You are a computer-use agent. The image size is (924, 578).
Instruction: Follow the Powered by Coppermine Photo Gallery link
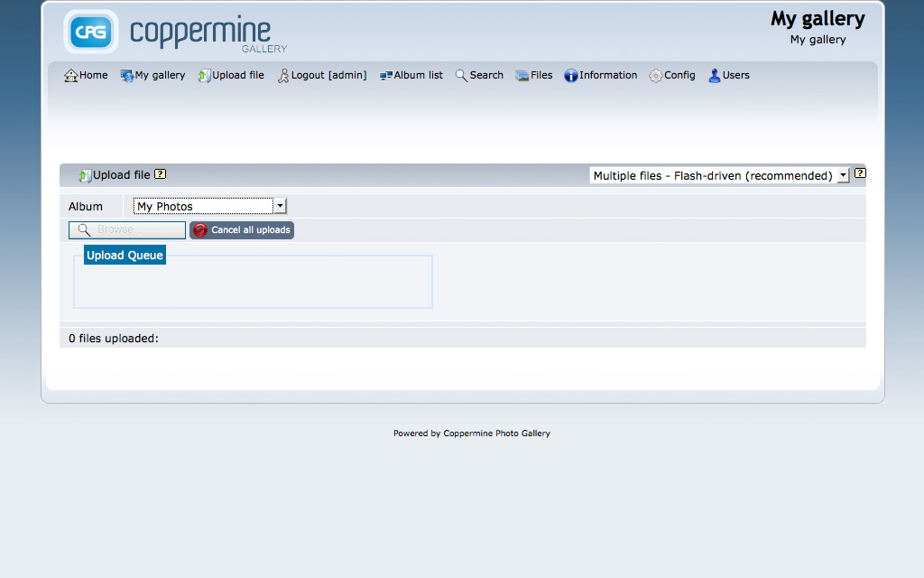coord(472,433)
